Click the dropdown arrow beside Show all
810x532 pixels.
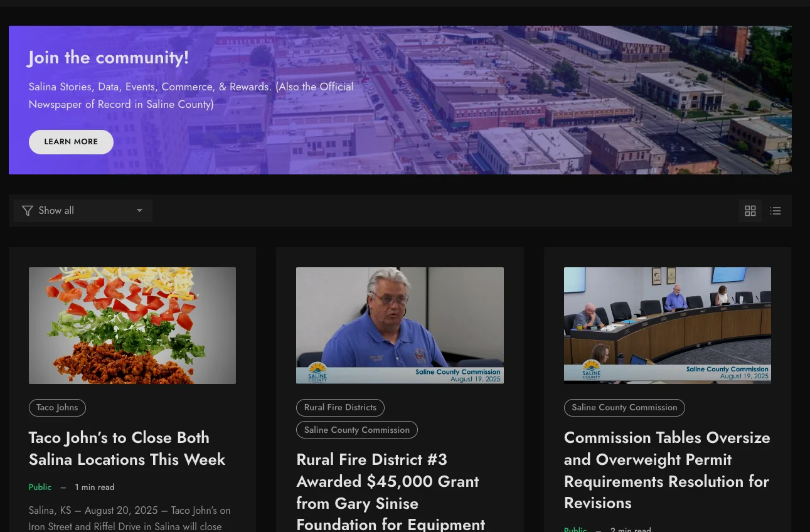(x=139, y=211)
